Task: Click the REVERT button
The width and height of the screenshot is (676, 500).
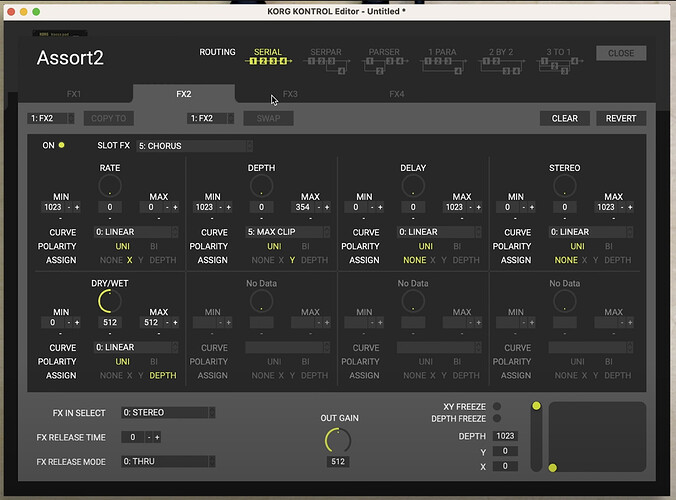Action: (x=621, y=119)
